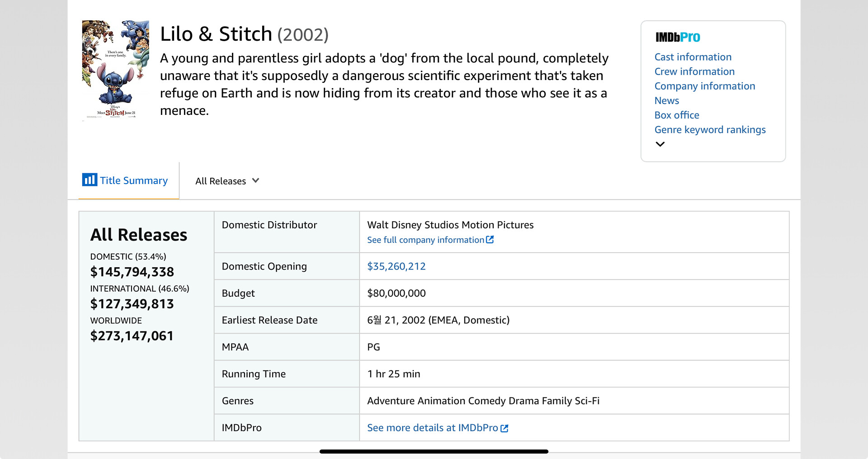The width and height of the screenshot is (868, 459).
Task: Click the worldwide gross $273,147,061 figure
Action: tap(132, 336)
